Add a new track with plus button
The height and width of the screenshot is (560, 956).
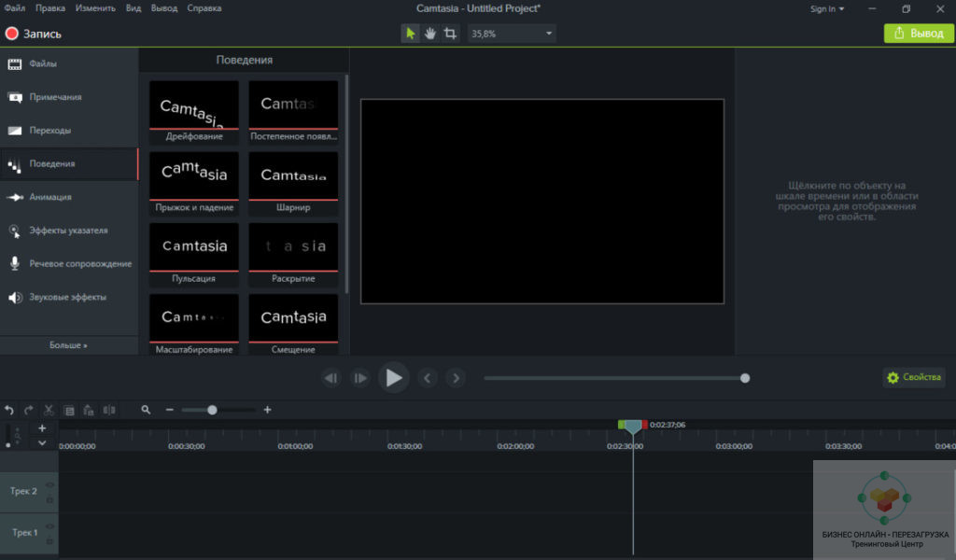42,428
